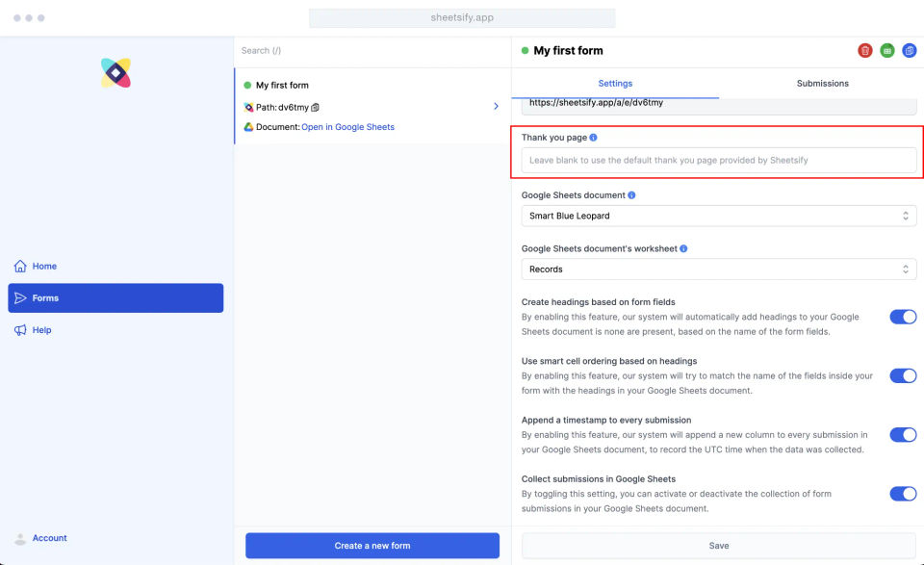The width and height of the screenshot is (924, 565).
Task: Click the Create a new form button
Action: (372, 546)
